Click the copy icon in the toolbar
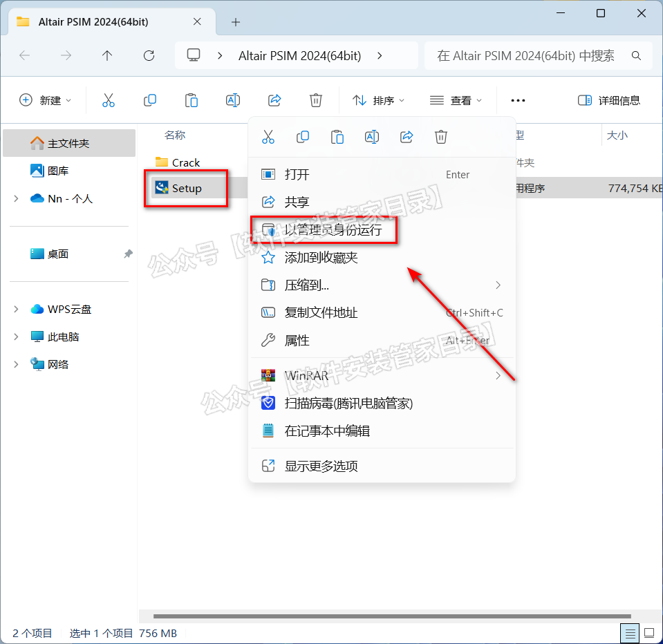 pos(150,100)
